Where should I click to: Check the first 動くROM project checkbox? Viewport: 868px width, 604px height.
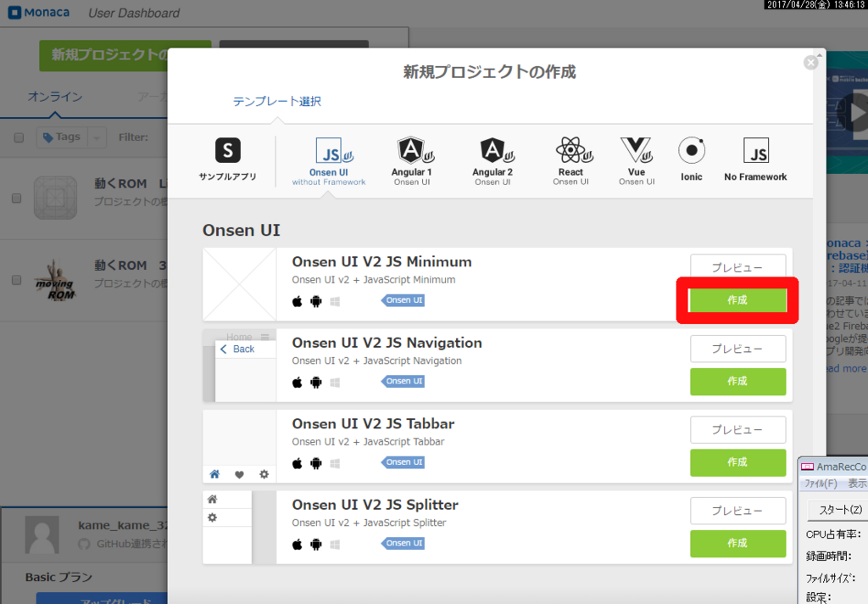click(17, 198)
